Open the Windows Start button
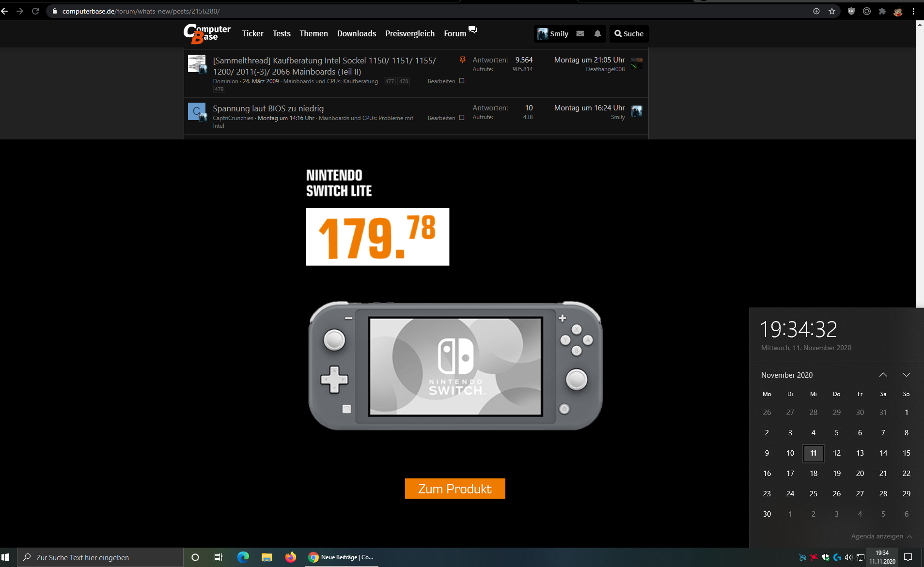Image resolution: width=924 pixels, height=567 pixels. pos(6,557)
